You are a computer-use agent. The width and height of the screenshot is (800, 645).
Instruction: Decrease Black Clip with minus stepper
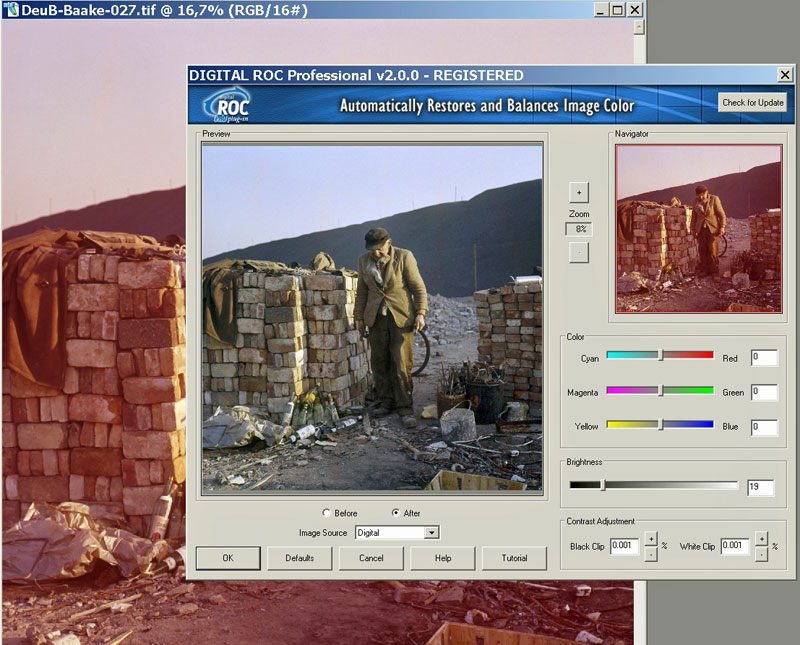[650, 553]
